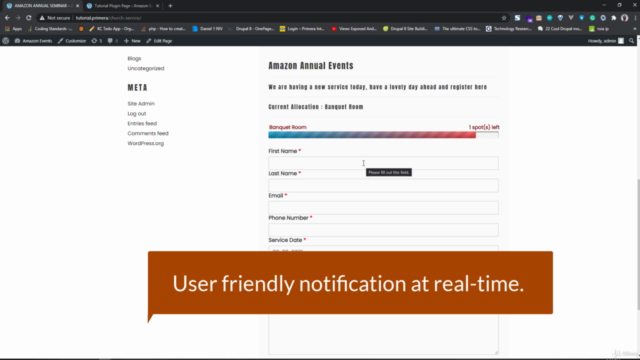The height and width of the screenshot is (360, 640).
Task: Click 'Current Allocation : Banquet Room' text
Action: 316,107
